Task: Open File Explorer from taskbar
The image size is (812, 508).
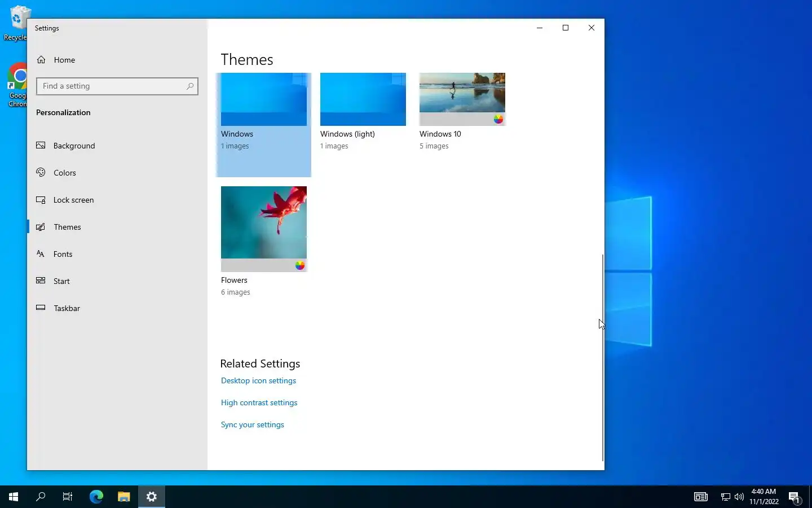Action: (124, 497)
